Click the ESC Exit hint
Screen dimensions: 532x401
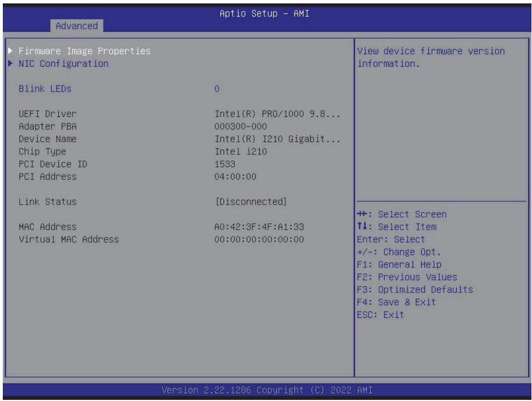tap(380, 314)
